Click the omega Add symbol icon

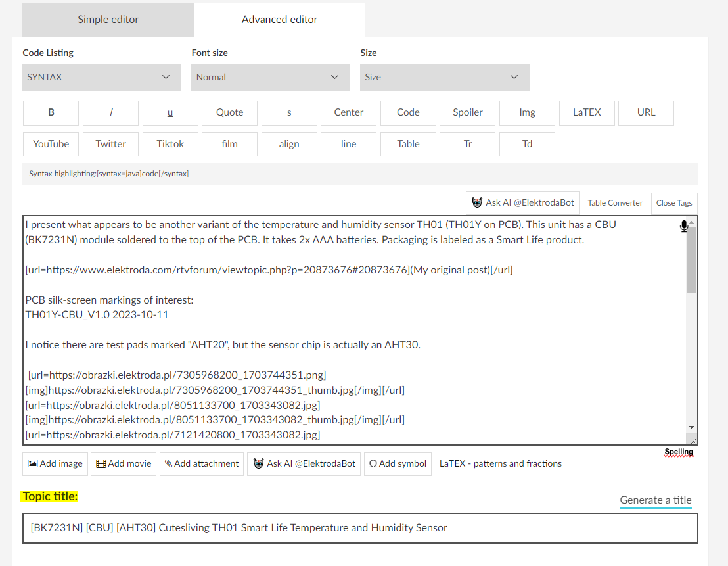(x=373, y=463)
